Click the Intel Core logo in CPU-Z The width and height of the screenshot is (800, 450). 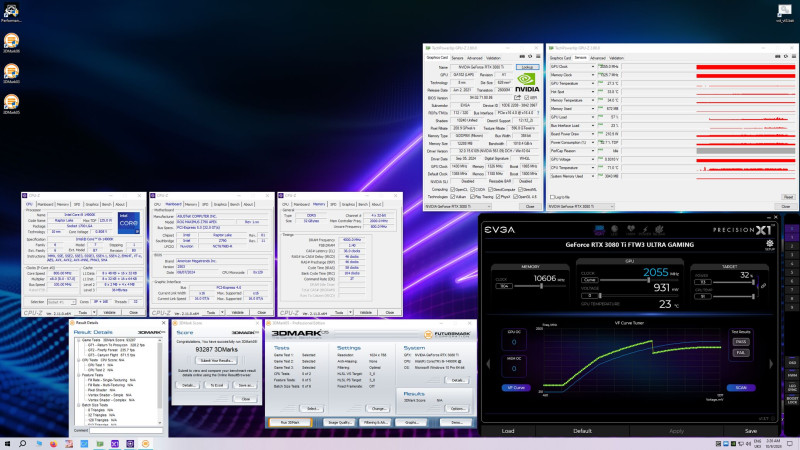(x=129, y=223)
